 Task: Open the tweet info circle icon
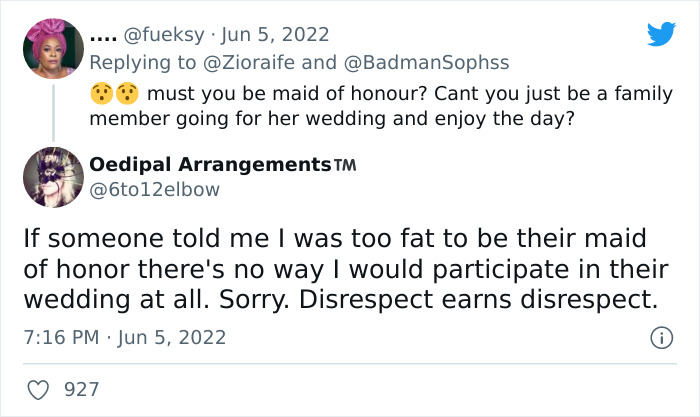point(661,338)
